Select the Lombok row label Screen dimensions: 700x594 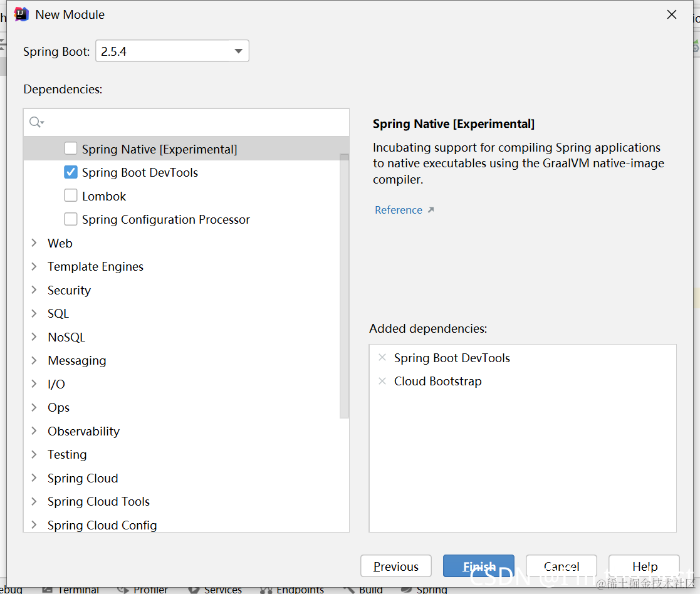[x=104, y=196]
